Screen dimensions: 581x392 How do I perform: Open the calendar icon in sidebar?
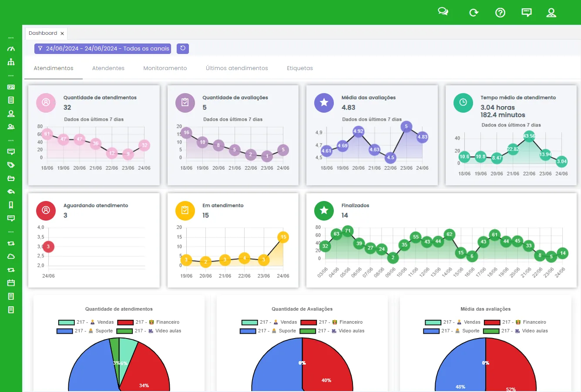click(11, 283)
